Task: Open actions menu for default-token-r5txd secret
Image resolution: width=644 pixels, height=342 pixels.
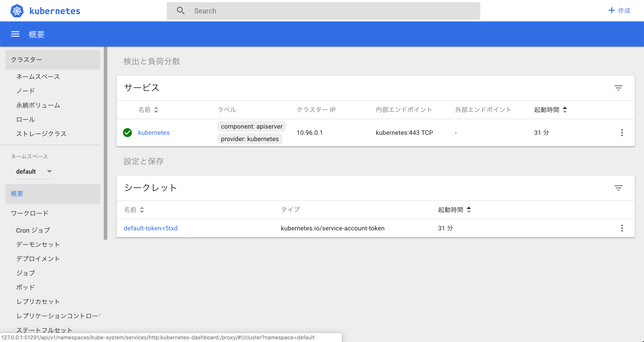Action: (x=622, y=228)
